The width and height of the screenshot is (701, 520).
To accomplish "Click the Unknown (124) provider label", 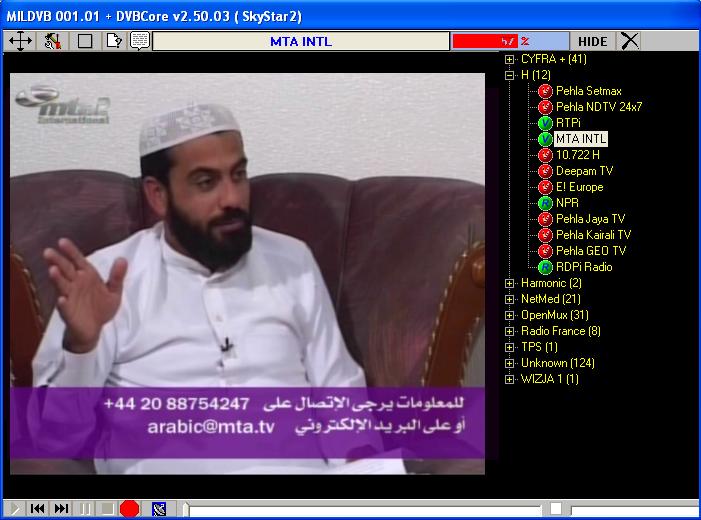I will tap(558, 363).
